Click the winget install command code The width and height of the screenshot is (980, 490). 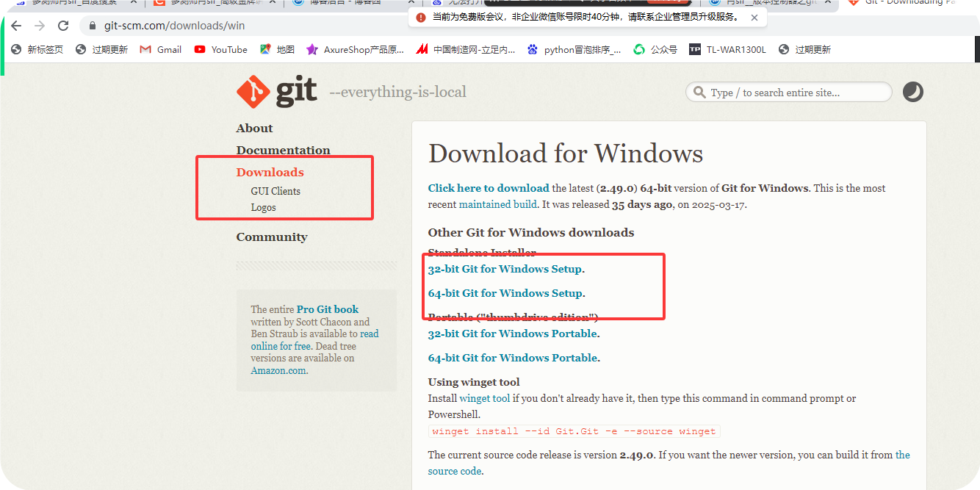point(574,431)
